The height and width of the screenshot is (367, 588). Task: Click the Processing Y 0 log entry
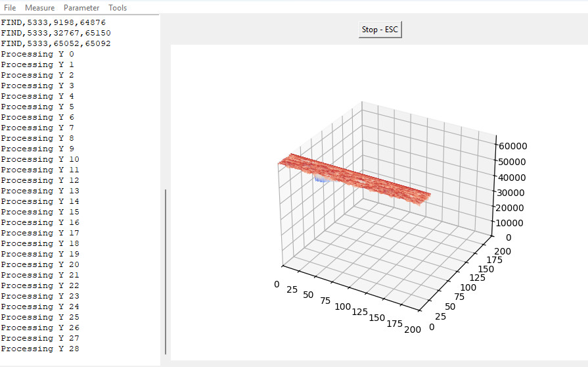coord(37,54)
